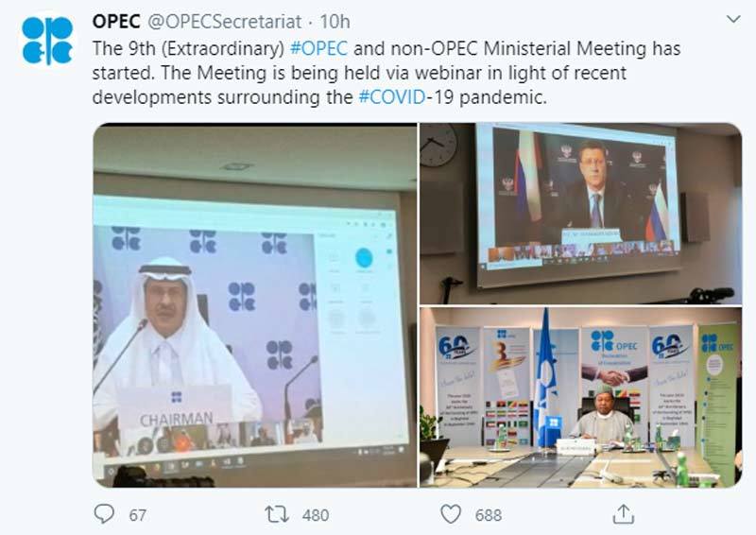756x535 pixels.
Task: Retweet using the retweet arrows icon
Action: [278, 513]
